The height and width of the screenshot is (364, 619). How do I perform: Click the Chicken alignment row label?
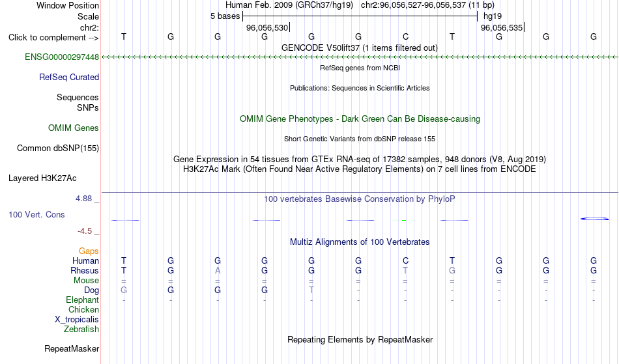83,309
